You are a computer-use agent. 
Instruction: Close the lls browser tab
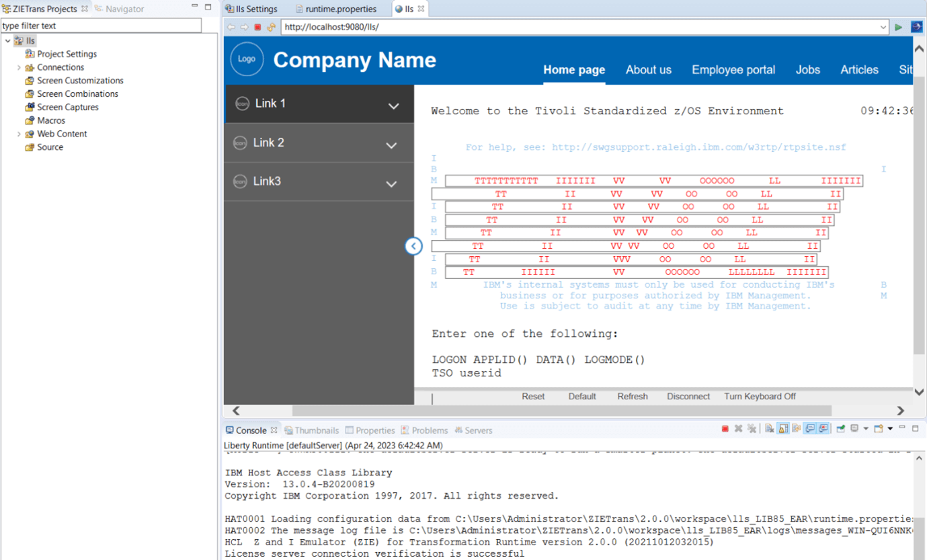(421, 9)
